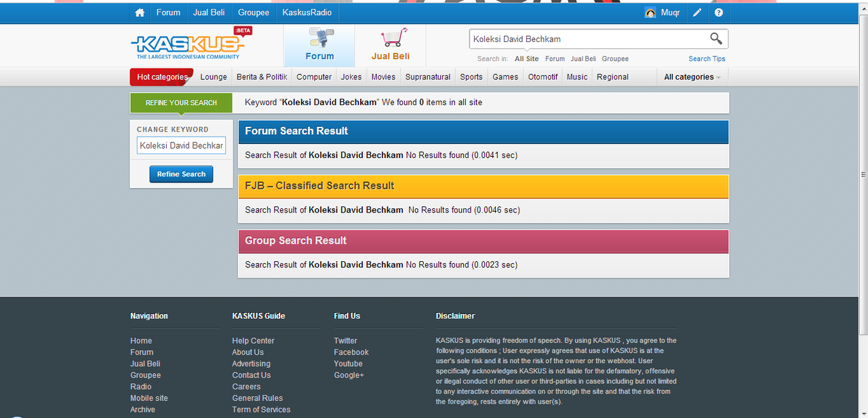Open General Rules footer link
Screen dimensions: 868x418
[x=257, y=398]
